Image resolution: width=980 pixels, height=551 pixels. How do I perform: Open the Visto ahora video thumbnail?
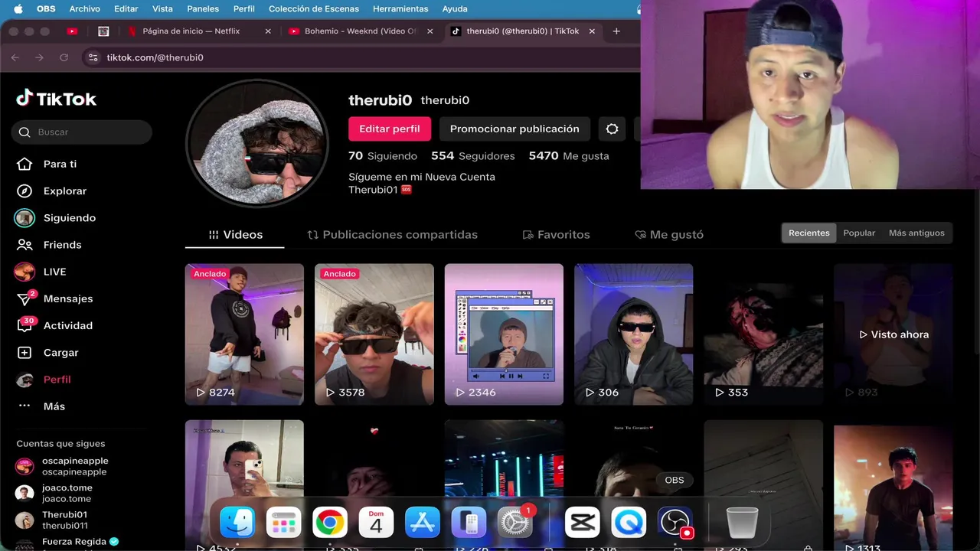(893, 334)
